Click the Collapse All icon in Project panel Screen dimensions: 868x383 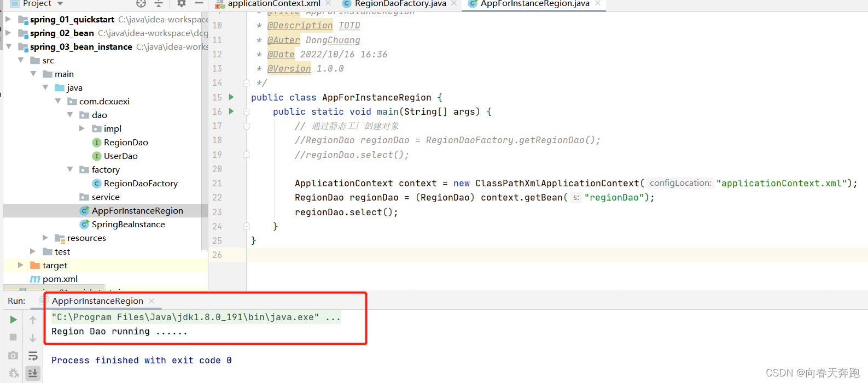point(159,3)
